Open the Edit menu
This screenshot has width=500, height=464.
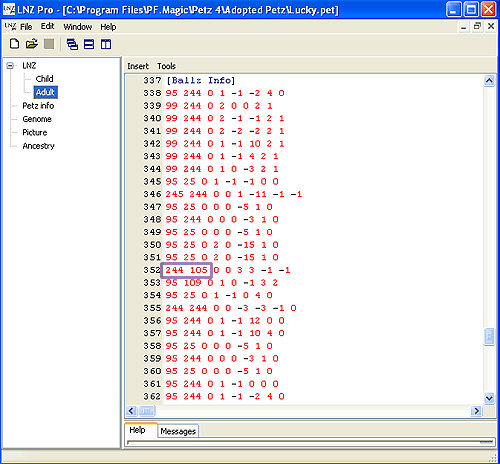click(47, 26)
